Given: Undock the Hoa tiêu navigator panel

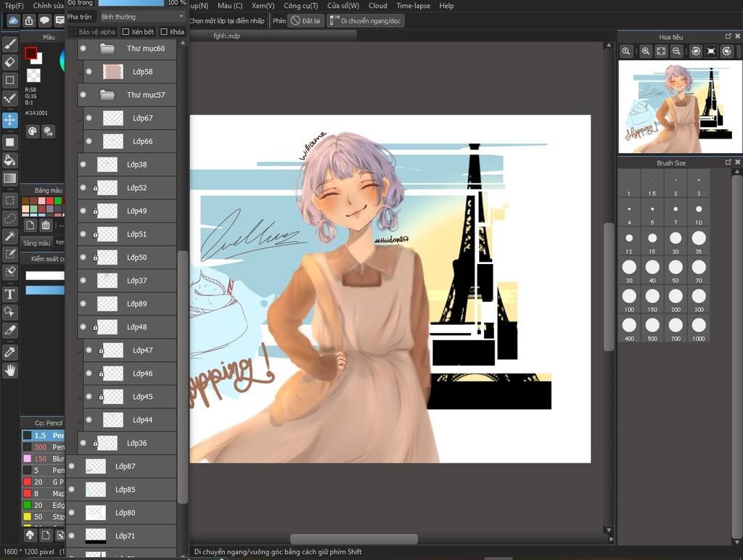Looking at the screenshot, I should (728, 36).
